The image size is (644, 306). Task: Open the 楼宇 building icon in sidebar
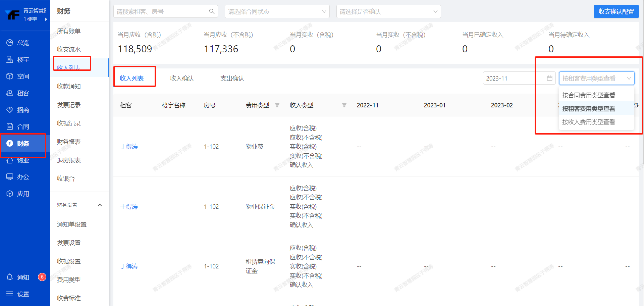tap(10, 59)
